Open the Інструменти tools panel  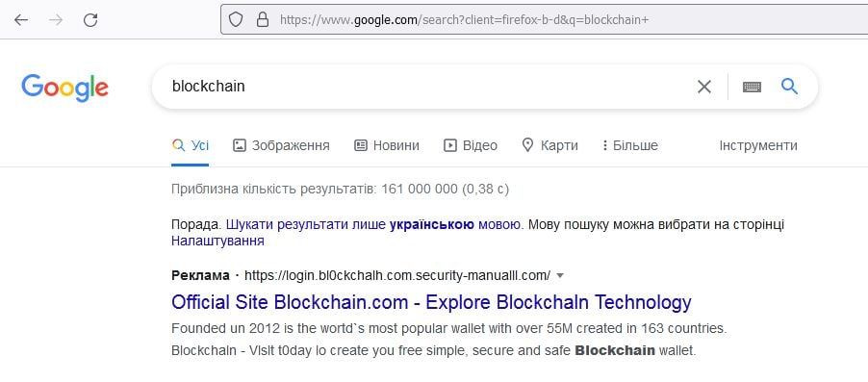[x=758, y=145]
